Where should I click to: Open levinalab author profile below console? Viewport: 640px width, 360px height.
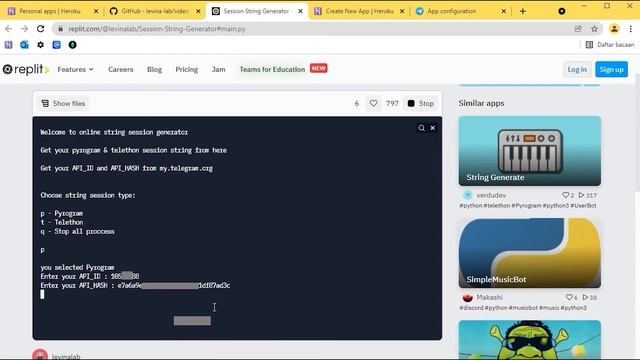66,356
